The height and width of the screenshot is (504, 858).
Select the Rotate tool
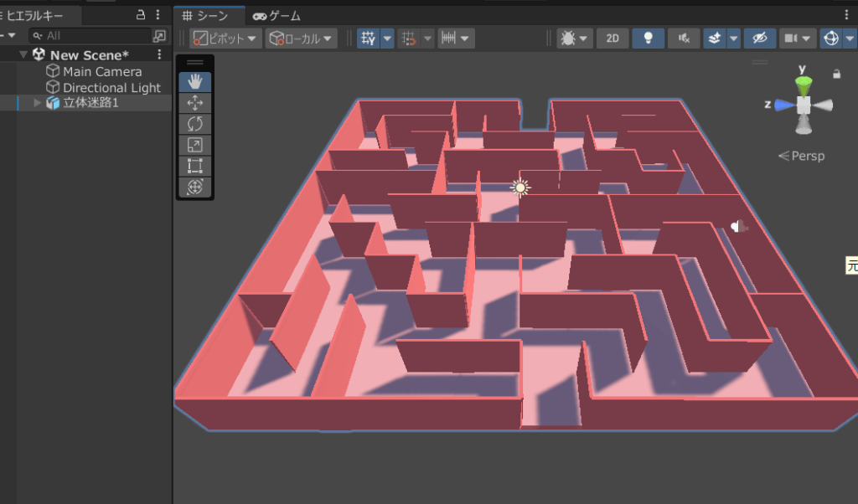tap(194, 123)
